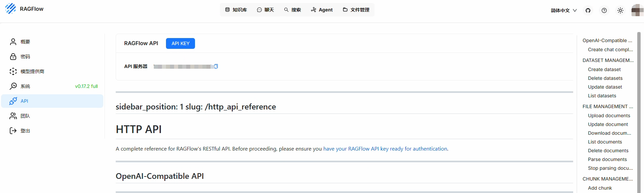
Task: Go to Delete datasets section
Action: tap(605, 78)
